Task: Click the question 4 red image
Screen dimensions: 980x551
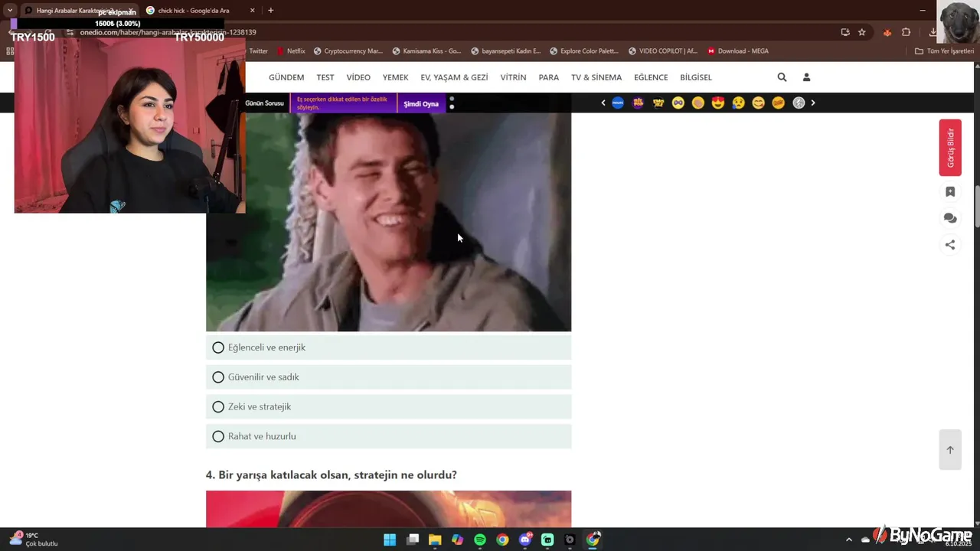Action: pos(388,509)
